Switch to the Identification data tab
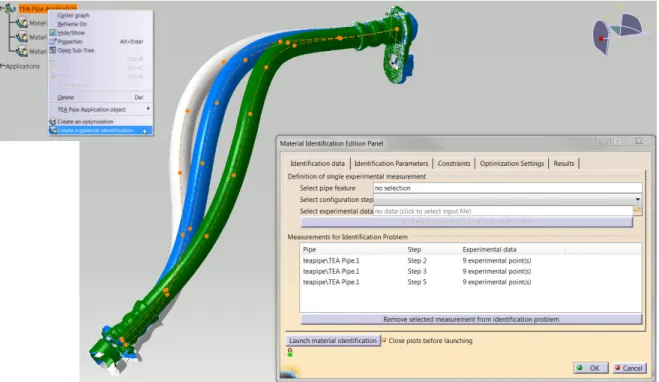Viewport: 659px width, 382px height. click(317, 163)
